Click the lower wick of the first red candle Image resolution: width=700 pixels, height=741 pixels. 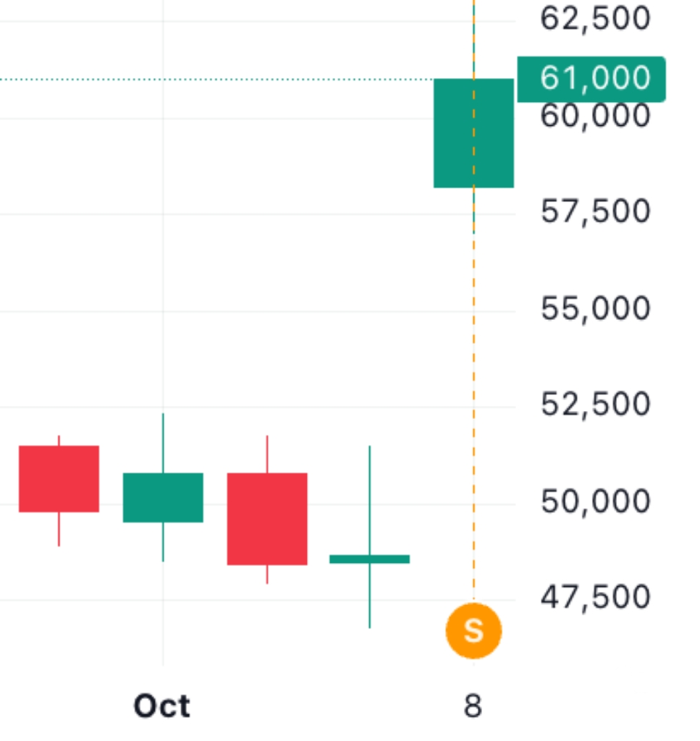point(59,529)
